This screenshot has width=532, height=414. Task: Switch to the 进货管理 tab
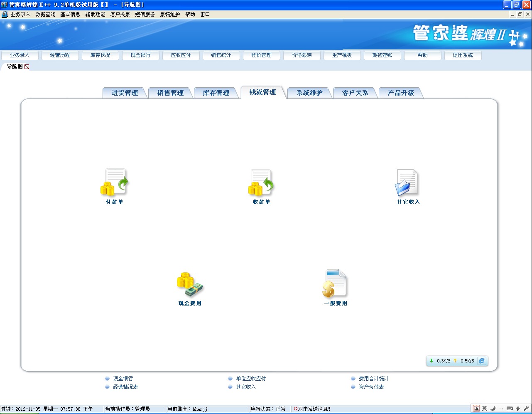(x=125, y=93)
